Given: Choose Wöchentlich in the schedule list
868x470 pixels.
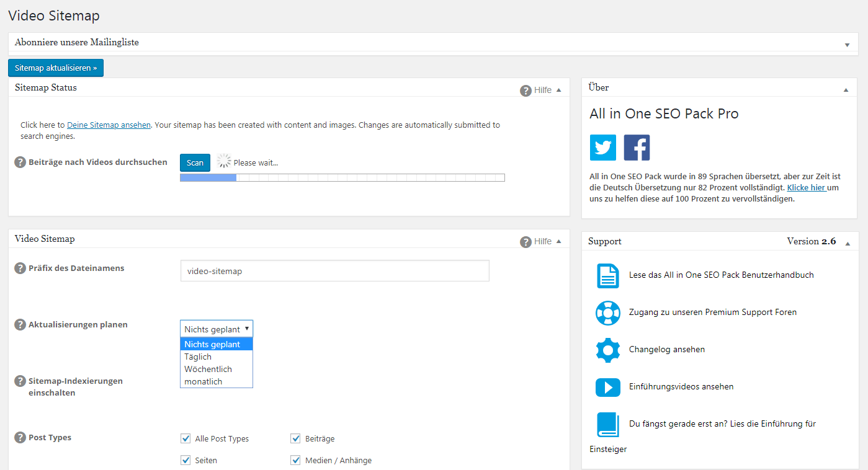Looking at the screenshot, I should [x=208, y=369].
